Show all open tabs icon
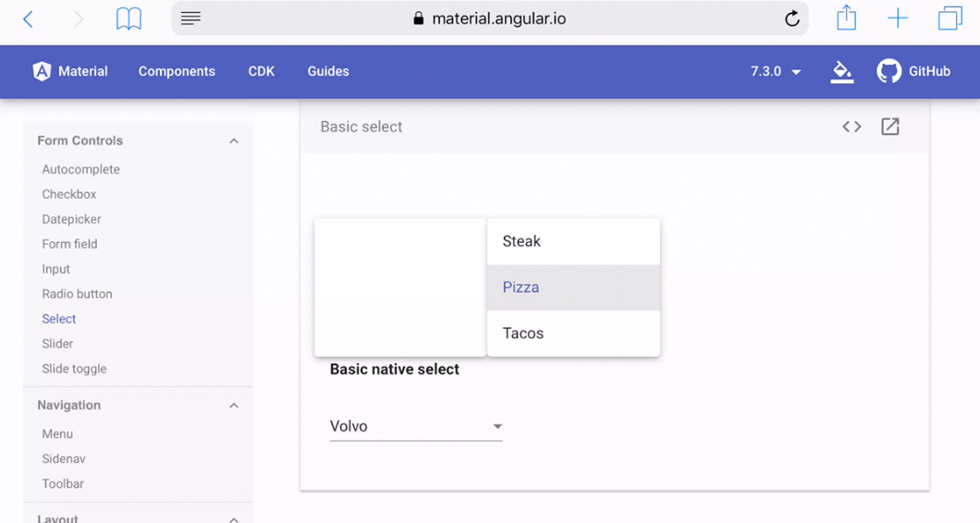 [950, 18]
